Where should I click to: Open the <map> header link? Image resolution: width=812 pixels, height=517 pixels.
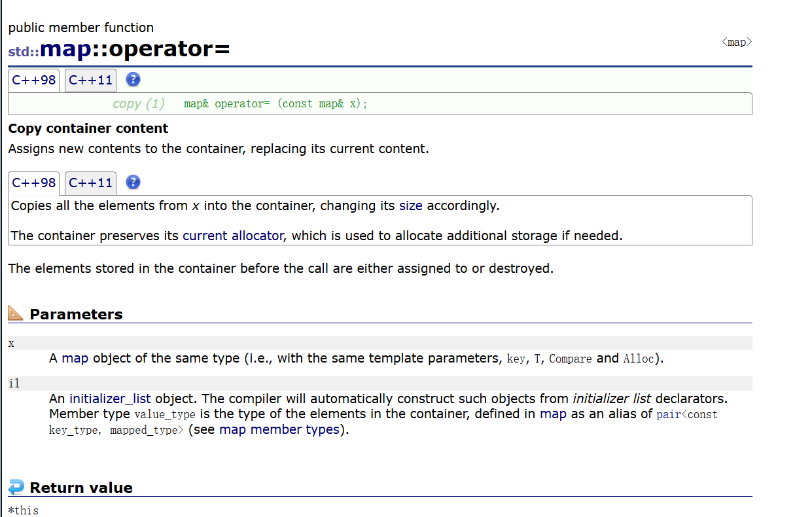[737, 42]
